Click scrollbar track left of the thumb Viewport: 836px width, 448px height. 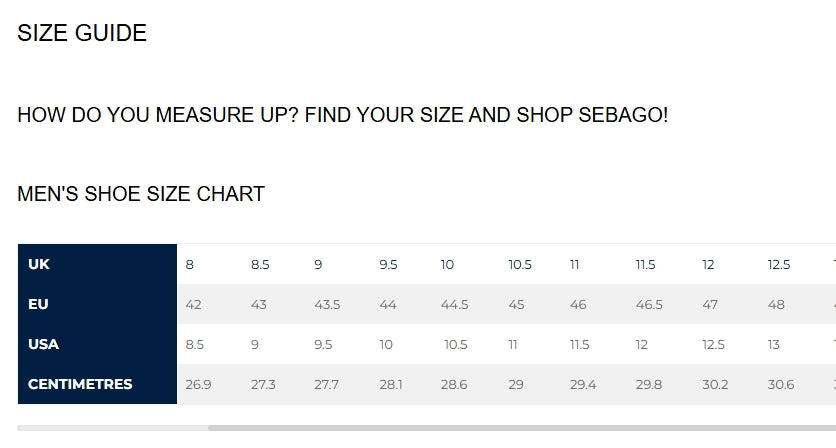(112, 428)
